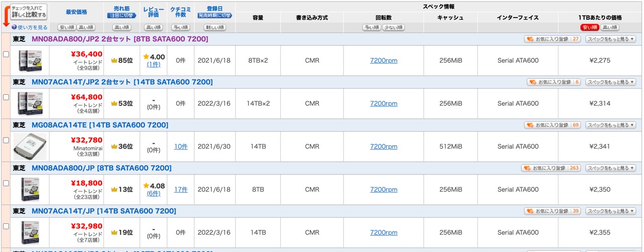This screenshot has height=252, width=644.
Task: Open thumbnail image of MN08ADA800/JP2 set
Action: click(30, 60)
